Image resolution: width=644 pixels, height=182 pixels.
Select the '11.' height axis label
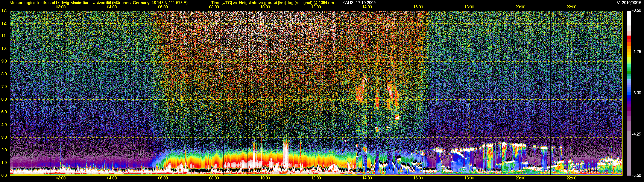[4, 36]
